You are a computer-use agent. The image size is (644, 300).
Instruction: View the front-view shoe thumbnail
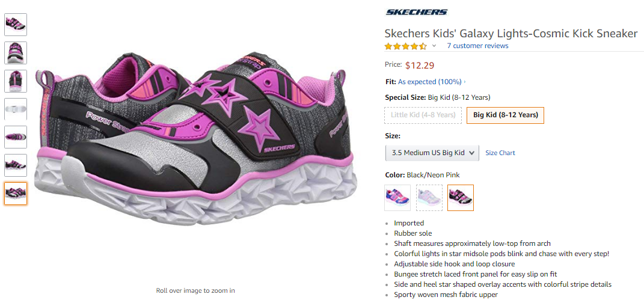click(x=16, y=52)
